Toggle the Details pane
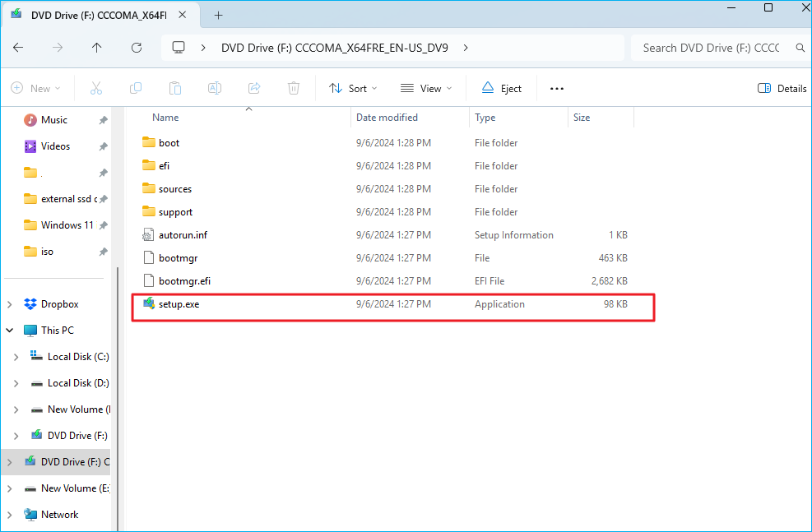Viewport: 812px width, 532px height. pos(782,88)
